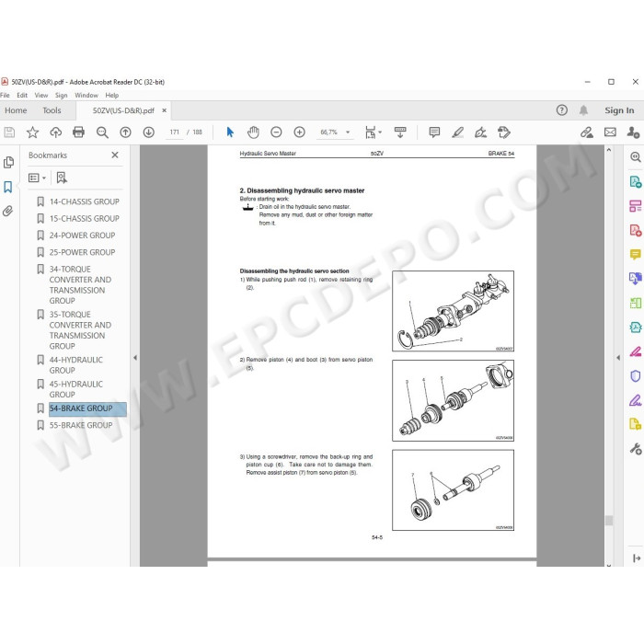Select the 14-CHASSIS GROUP bookmark
The image size is (644, 644).
pos(85,201)
